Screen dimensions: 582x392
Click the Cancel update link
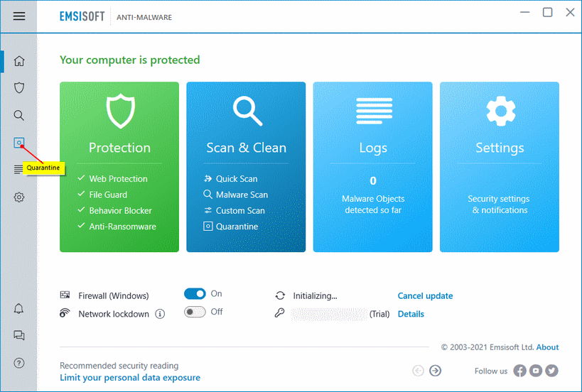[x=425, y=296]
